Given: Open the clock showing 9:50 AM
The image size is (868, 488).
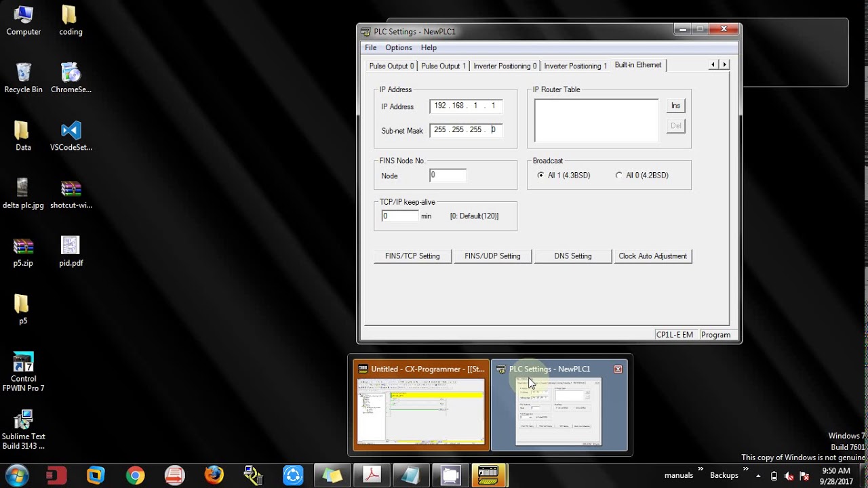Looking at the screenshot, I should (x=836, y=476).
